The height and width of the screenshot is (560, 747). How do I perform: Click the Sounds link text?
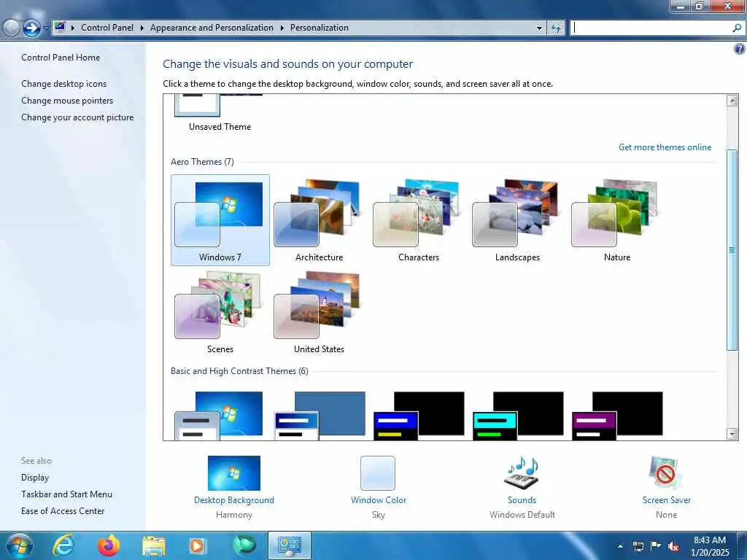522,500
